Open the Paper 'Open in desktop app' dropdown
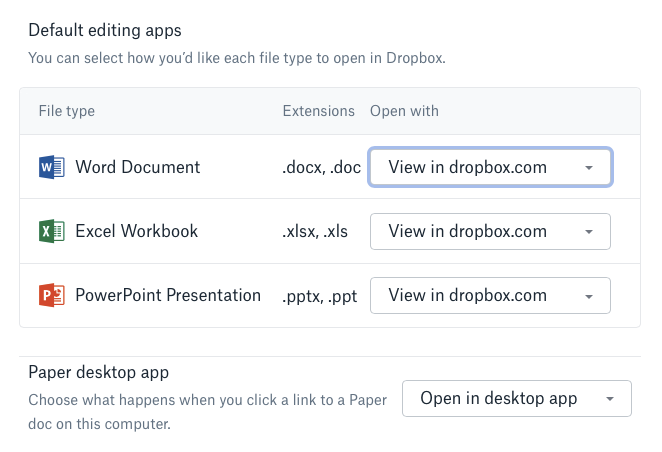The image size is (662, 452). point(517,398)
